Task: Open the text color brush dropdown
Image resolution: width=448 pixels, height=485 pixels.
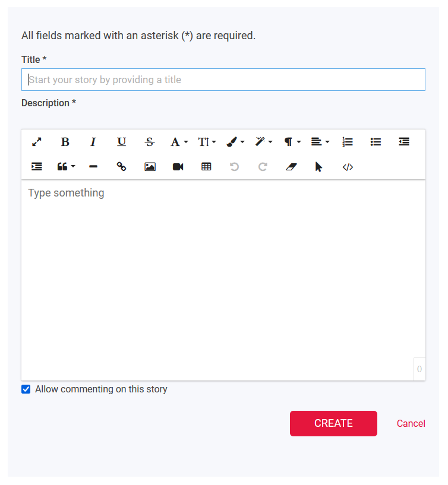Action: point(235,142)
